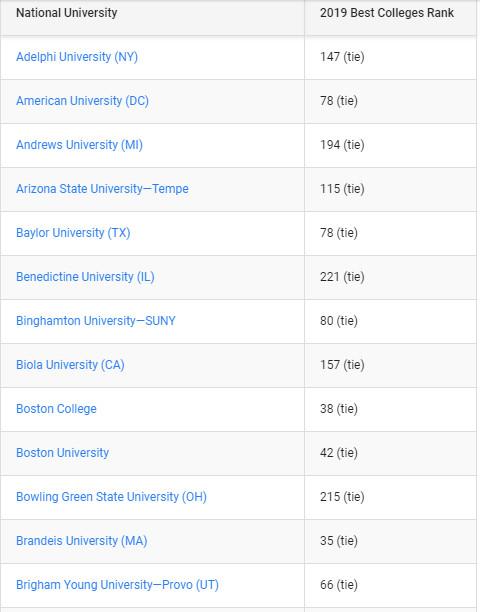Click Binghamton University—SUNY link
Image resolution: width=480 pixels, height=612 pixels.
click(x=96, y=321)
